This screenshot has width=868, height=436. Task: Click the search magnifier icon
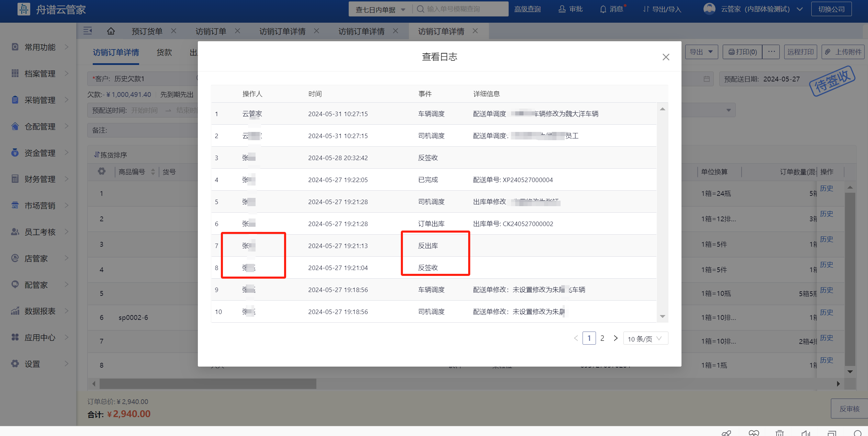[420, 9]
